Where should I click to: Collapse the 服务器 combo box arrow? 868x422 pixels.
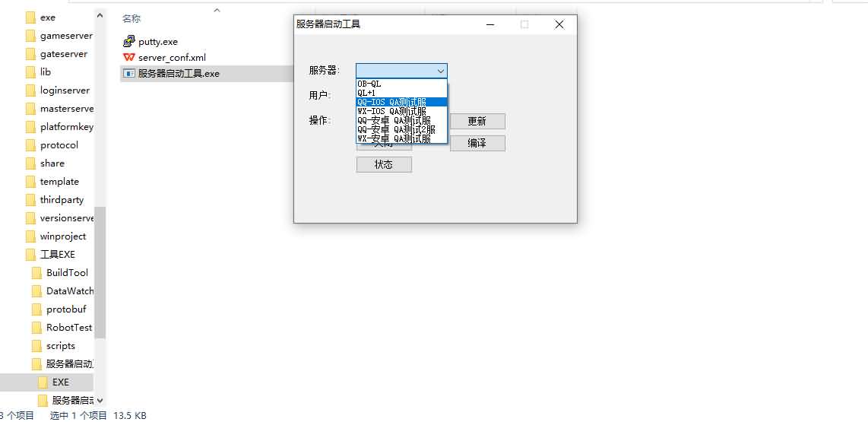coord(441,71)
